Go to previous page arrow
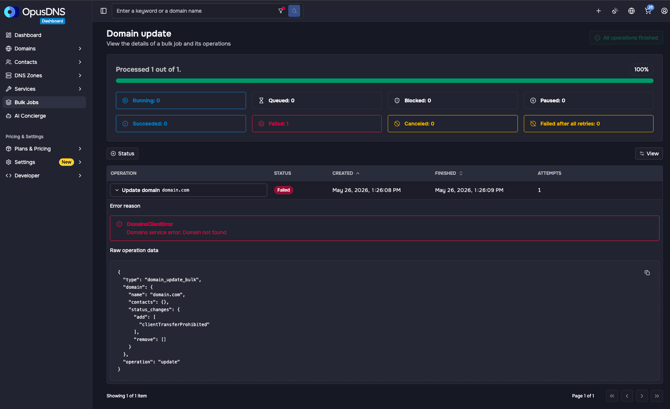 (627, 396)
